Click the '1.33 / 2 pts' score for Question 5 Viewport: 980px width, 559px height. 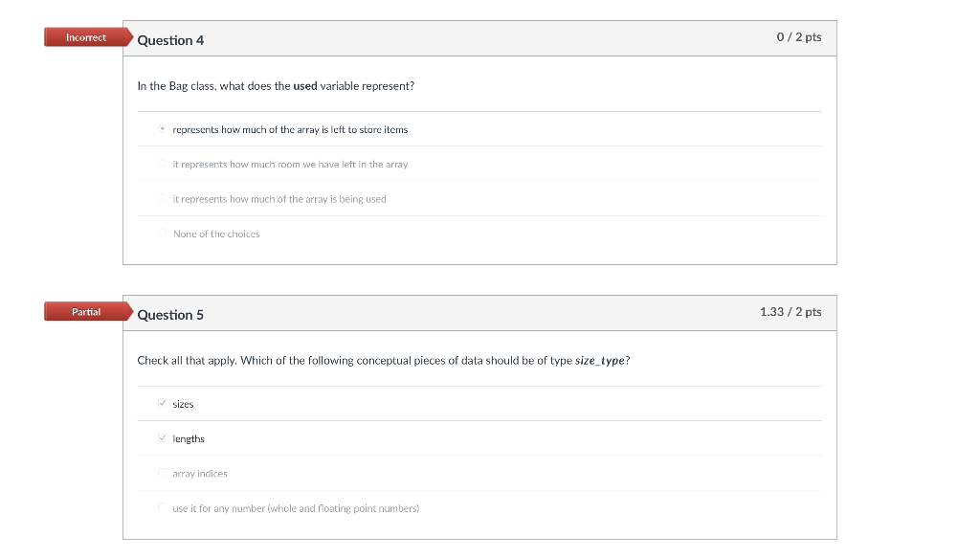(x=793, y=310)
